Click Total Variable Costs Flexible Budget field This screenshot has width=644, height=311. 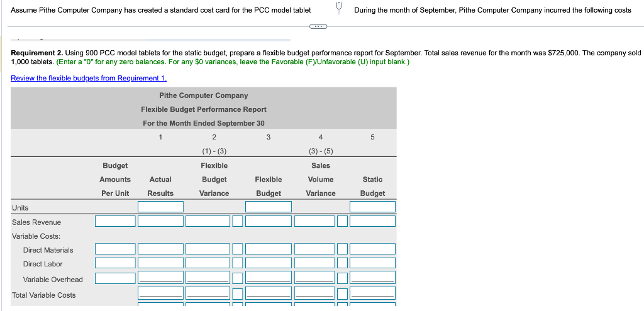269,293
